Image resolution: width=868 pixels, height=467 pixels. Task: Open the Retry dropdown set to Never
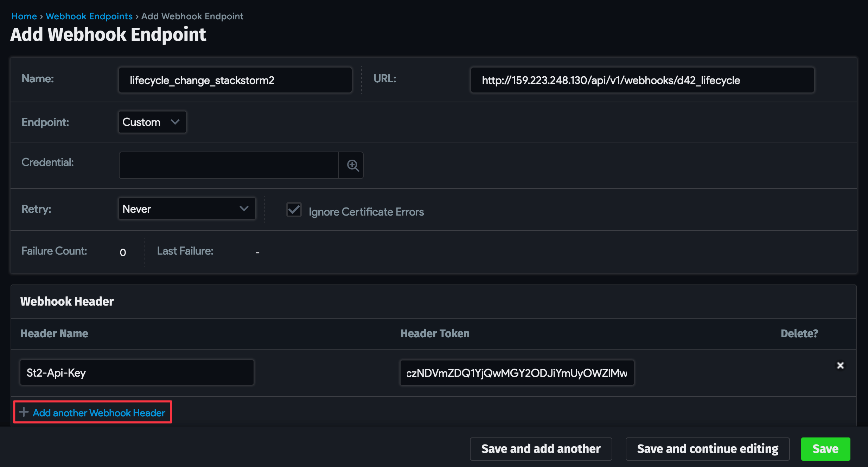point(186,209)
